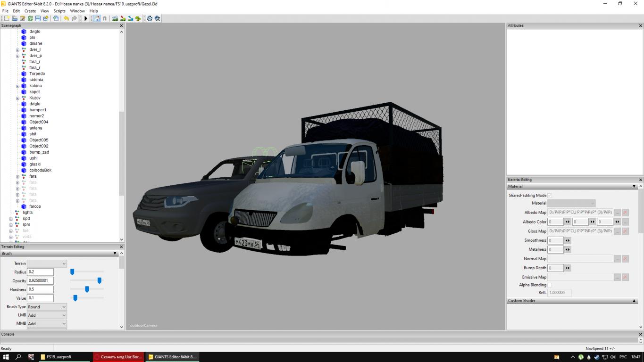Expand the Custom Shader section
This screenshot has width=644, height=362.
(x=634, y=301)
